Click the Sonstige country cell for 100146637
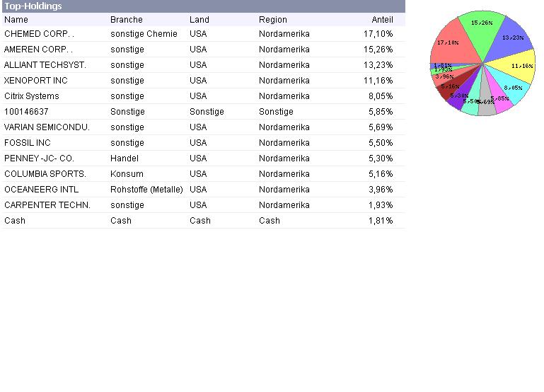 207,112
